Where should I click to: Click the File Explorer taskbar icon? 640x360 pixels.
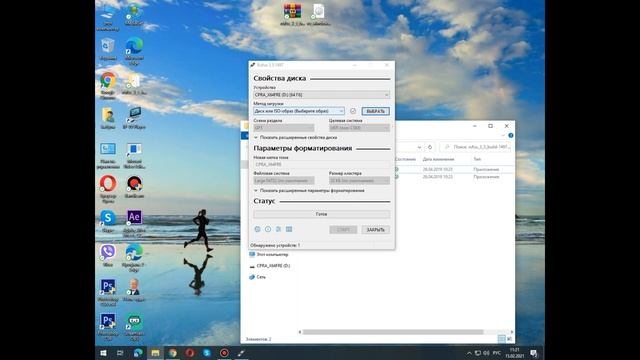pos(155,353)
